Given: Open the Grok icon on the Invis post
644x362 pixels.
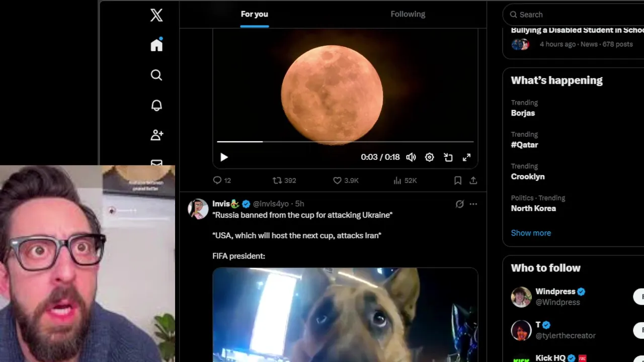Looking at the screenshot, I should pos(459,204).
